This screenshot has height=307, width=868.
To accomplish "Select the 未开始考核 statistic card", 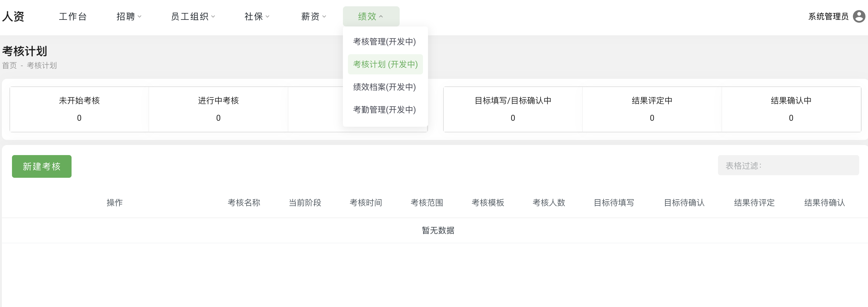I will (79, 109).
